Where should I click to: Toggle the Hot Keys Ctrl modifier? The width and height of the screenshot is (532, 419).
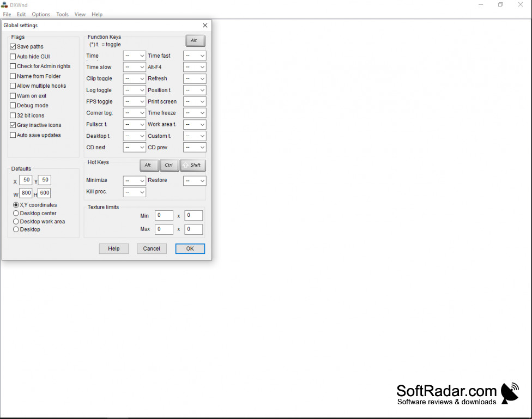170,165
